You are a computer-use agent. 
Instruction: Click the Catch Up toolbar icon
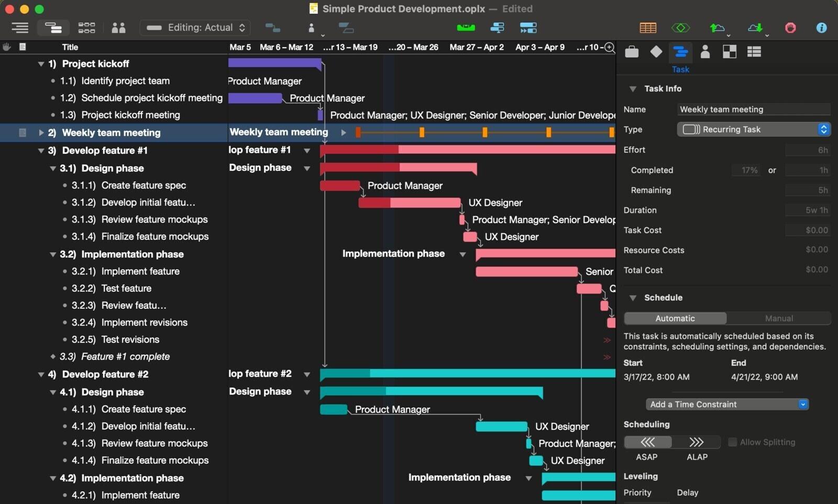(x=497, y=28)
